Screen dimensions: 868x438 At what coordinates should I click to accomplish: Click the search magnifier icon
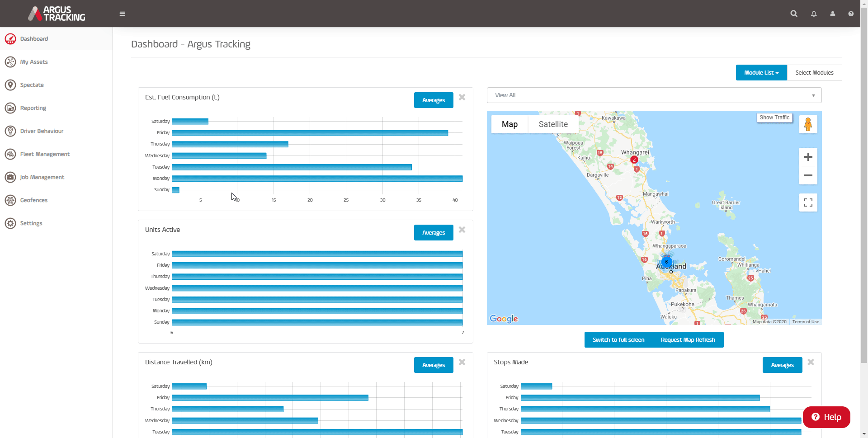pyautogui.click(x=794, y=14)
